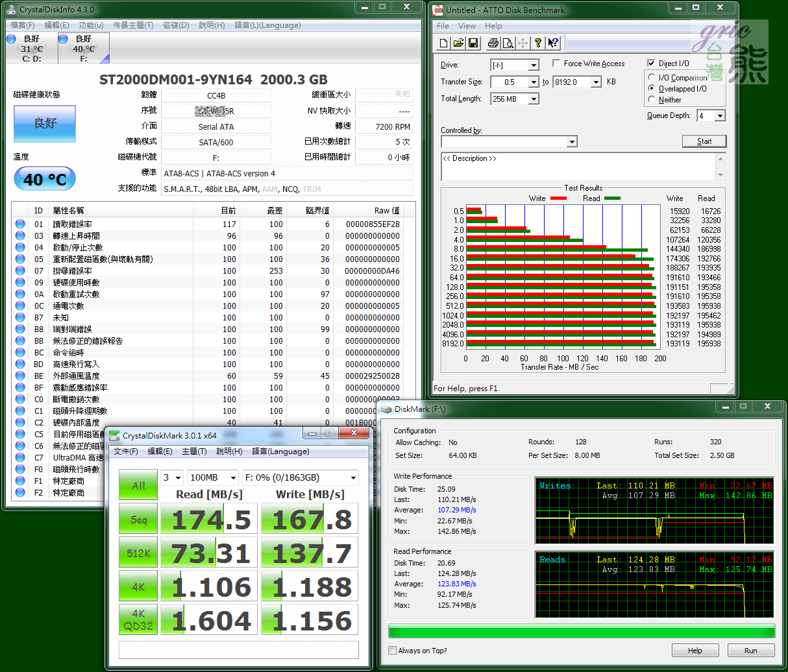
Task: Uncheck the Direct I/O checkbox
Action: (651, 64)
